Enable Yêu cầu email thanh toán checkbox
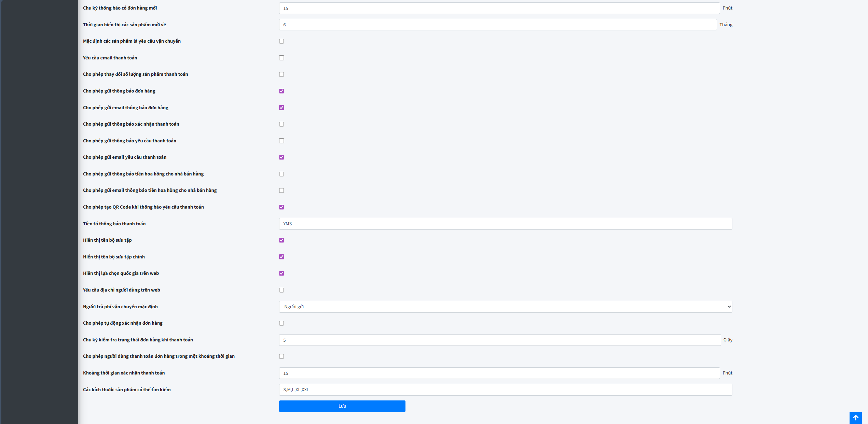Image resolution: width=868 pixels, height=424 pixels. [281, 58]
